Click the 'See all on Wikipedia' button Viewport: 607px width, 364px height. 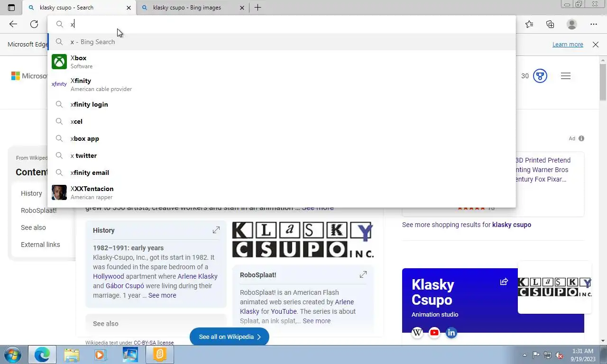[x=230, y=337]
